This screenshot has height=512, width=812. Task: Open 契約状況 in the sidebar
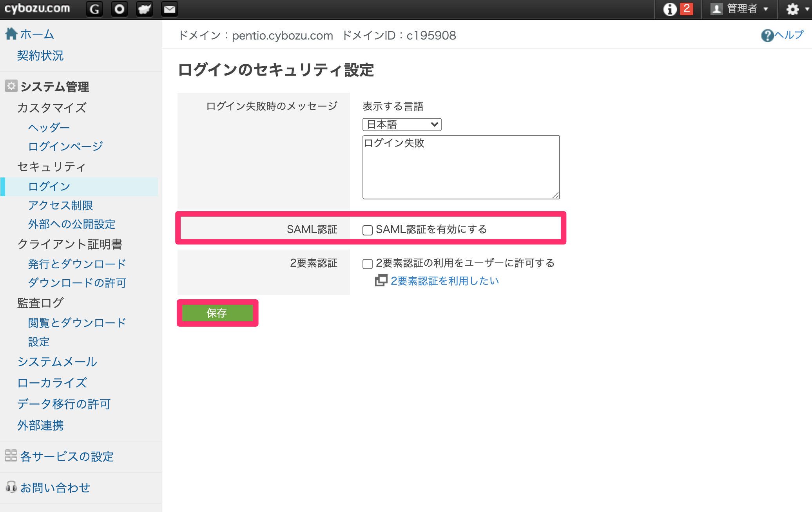40,56
